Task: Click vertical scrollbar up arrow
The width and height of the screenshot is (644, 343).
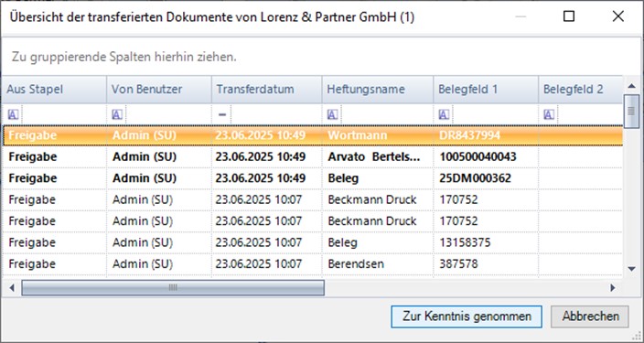Action: 632,86
